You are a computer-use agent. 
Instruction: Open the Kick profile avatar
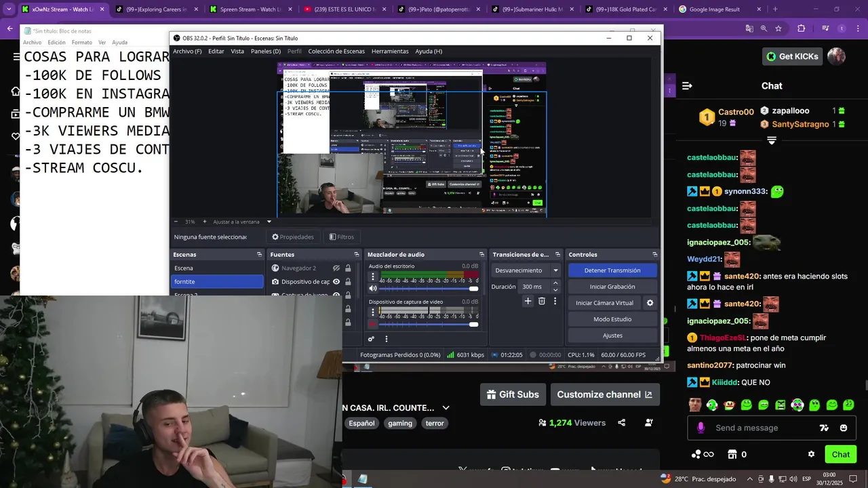click(x=836, y=56)
